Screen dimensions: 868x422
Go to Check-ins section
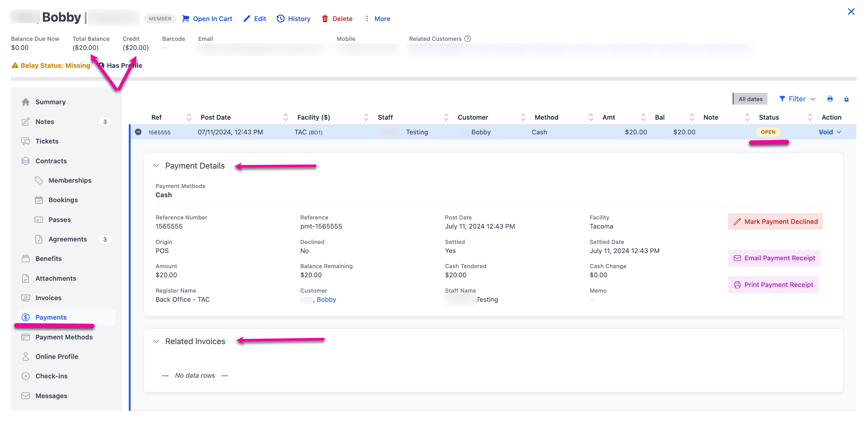66,376
